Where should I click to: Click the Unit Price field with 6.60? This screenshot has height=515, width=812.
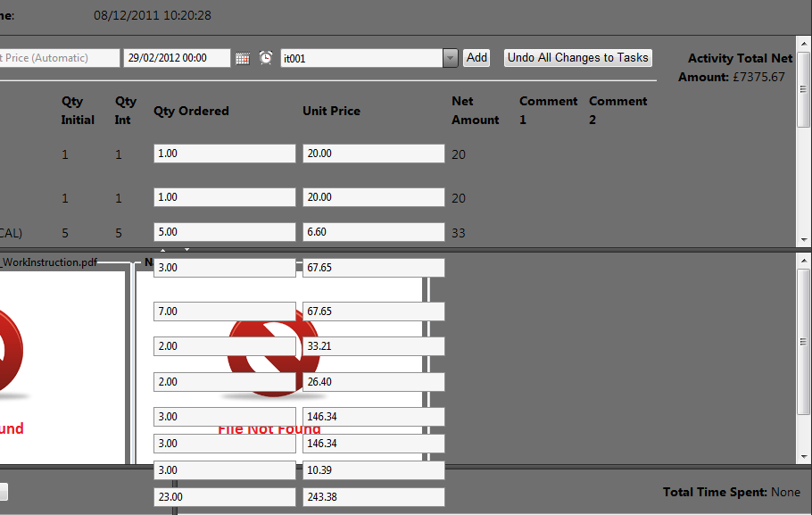tap(373, 232)
